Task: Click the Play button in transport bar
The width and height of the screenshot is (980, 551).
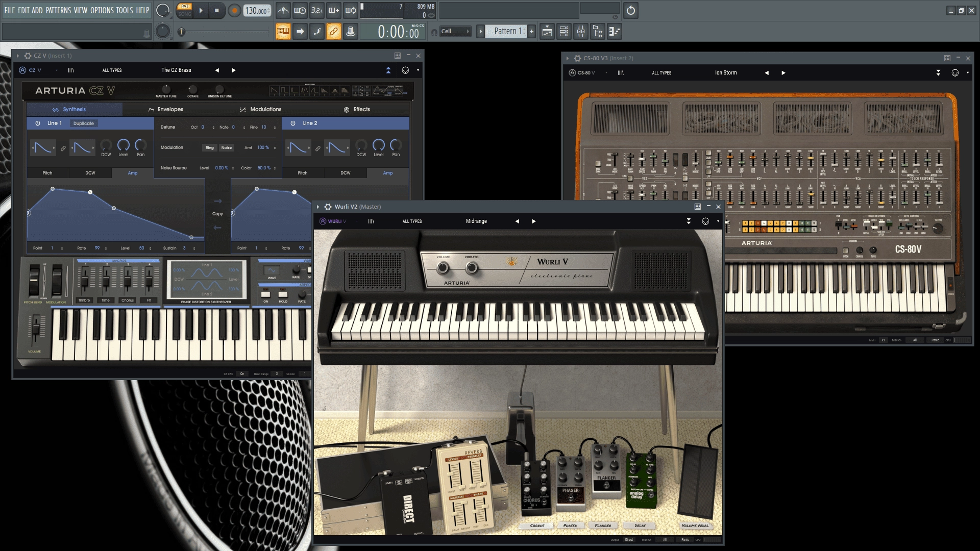Action: pyautogui.click(x=201, y=10)
